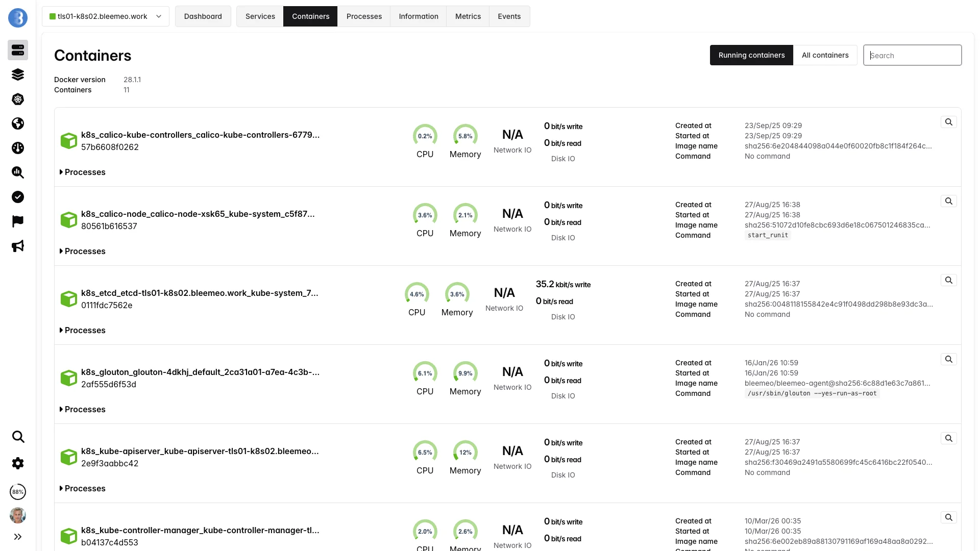Expand Processes for the calico-kube-controllers container
This screenshot has height=551, width=980.
pyautogui.click(x=82, y=172)
